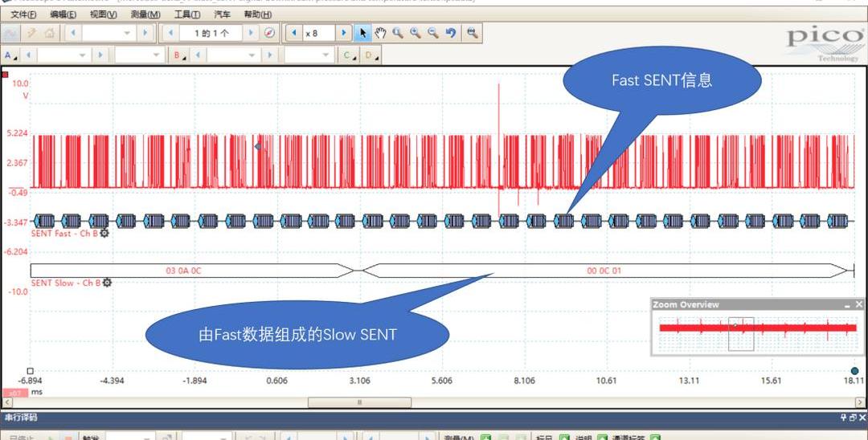Select the Hand pan tool
The width and height of the screenshot is (868, 440).
[379, 33]
